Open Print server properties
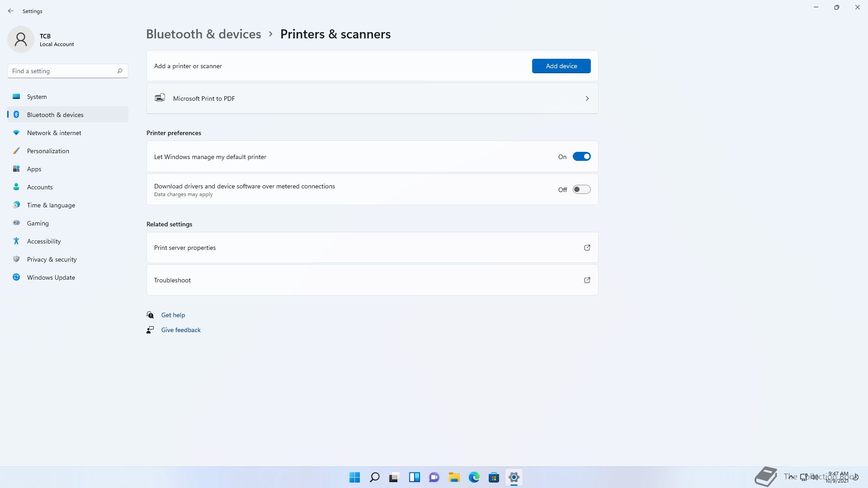Screen dimensions: 868x488 pyautogui.click(x=372, y=248)
